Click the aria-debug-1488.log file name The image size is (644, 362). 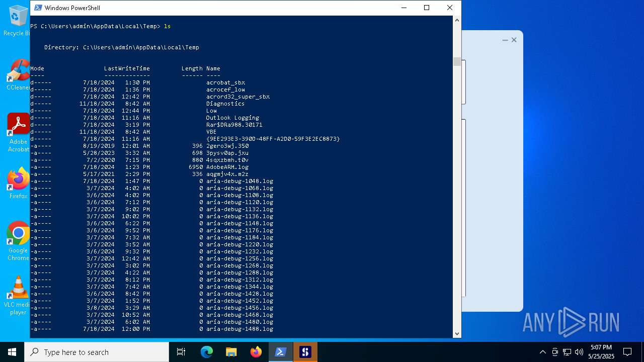coord(240,329)
